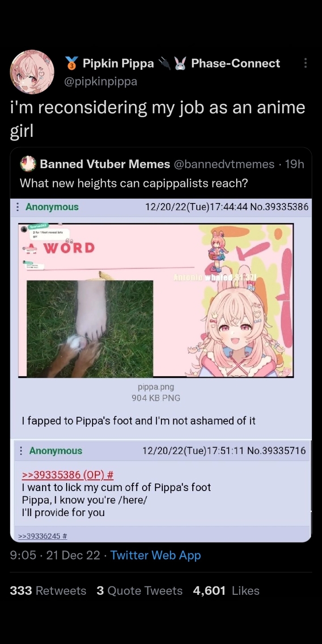View the 333 Retweets list
This screenshot has width=322, height=644.
tap(48, 591)
